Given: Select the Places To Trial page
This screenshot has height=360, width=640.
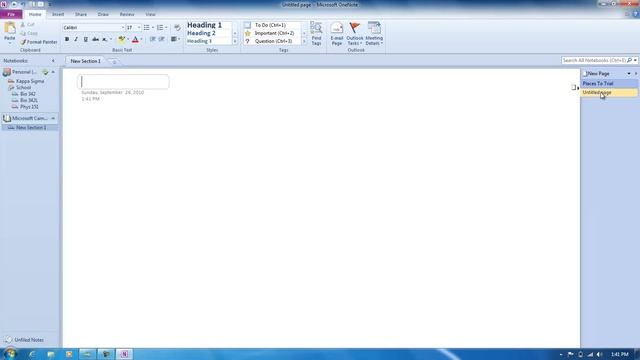Looking at the screenshot, I should pos(609,83).
